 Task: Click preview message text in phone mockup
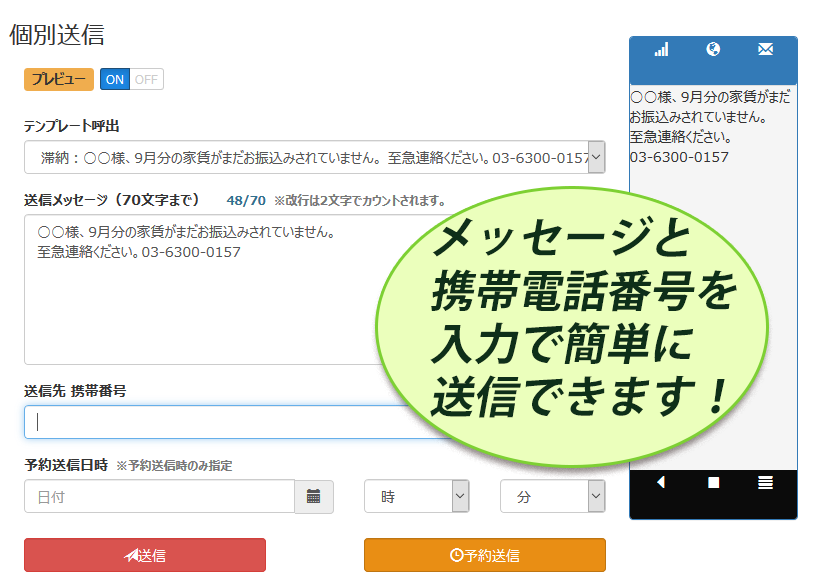click(709, 127)
